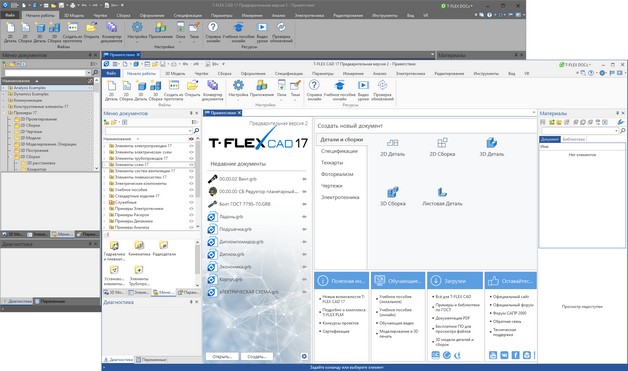Click search magnifier in front Меню документов panel
The width and height of the screenshot is (628, 371).
click(196, 131)
